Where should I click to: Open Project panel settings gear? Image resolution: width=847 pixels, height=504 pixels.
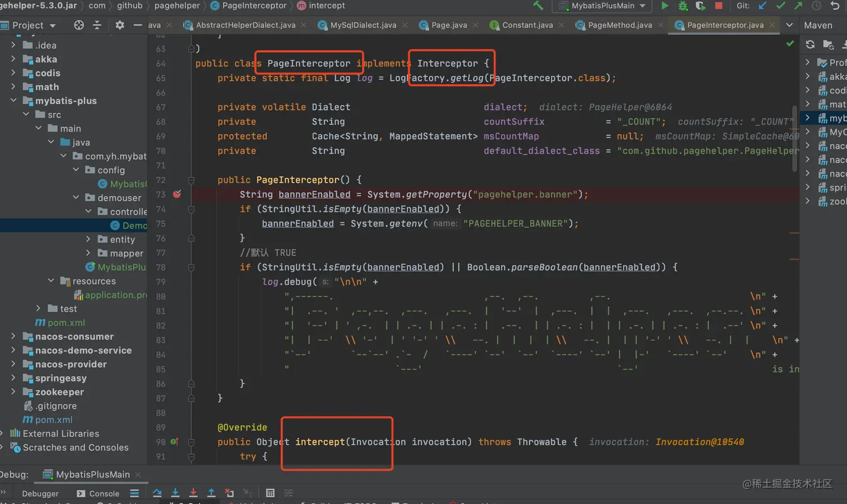[x=119, y=25]
